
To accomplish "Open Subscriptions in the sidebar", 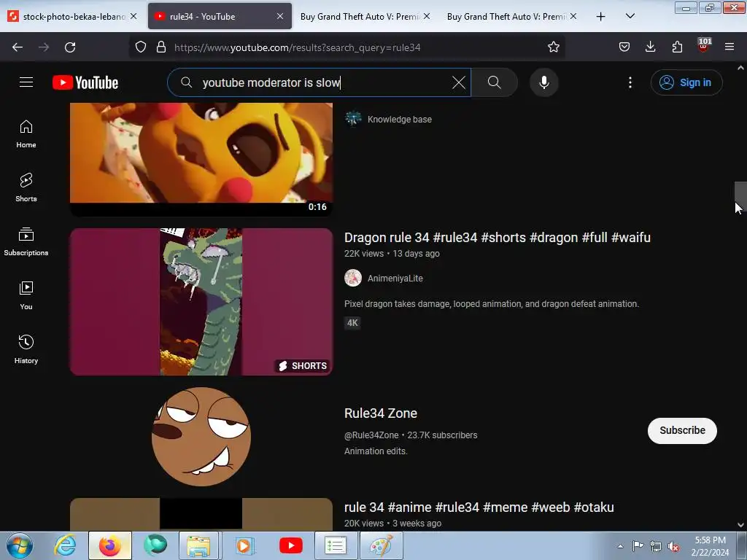I will [x=26, y=242].
